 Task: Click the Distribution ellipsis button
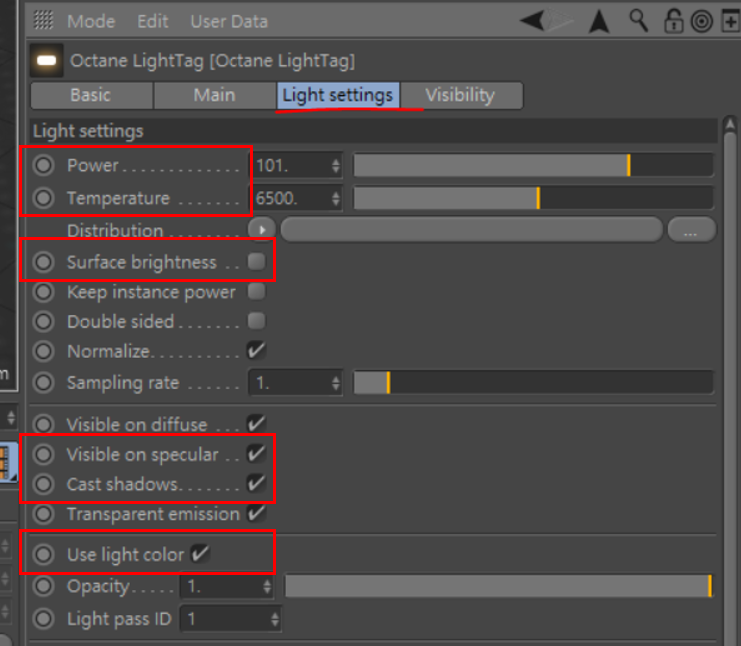[x=691, y=230]
